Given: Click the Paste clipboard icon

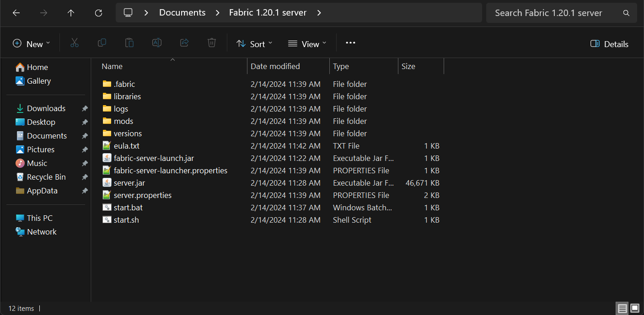Looking at the screenshot, I should (x=129, y=43).
